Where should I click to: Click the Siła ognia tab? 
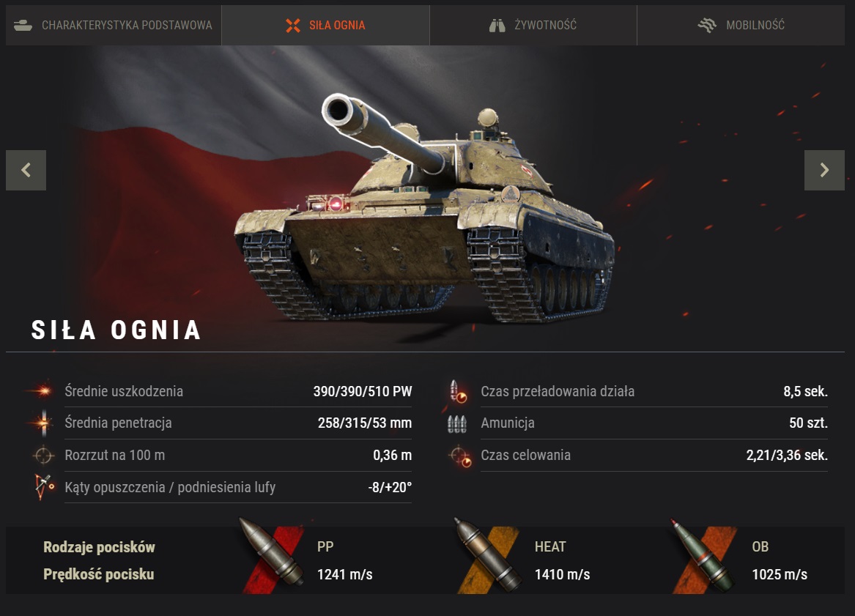pyautogui.click(x=325, y=25)
